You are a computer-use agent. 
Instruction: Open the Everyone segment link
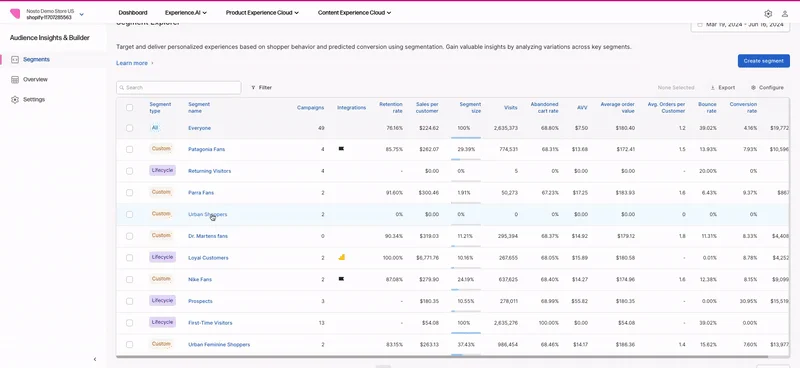(199, 128)
